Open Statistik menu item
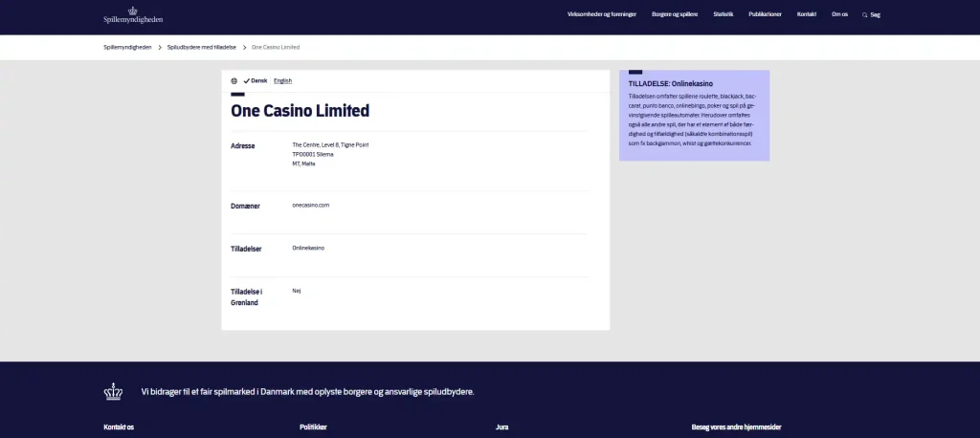The width and height of the screenshot is (980, 438). click(x=724, y=14)
